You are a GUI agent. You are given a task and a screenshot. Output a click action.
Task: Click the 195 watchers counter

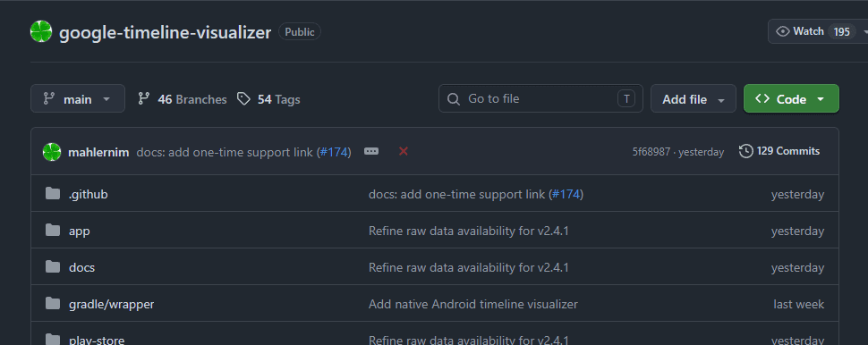(x=841, y=31)
